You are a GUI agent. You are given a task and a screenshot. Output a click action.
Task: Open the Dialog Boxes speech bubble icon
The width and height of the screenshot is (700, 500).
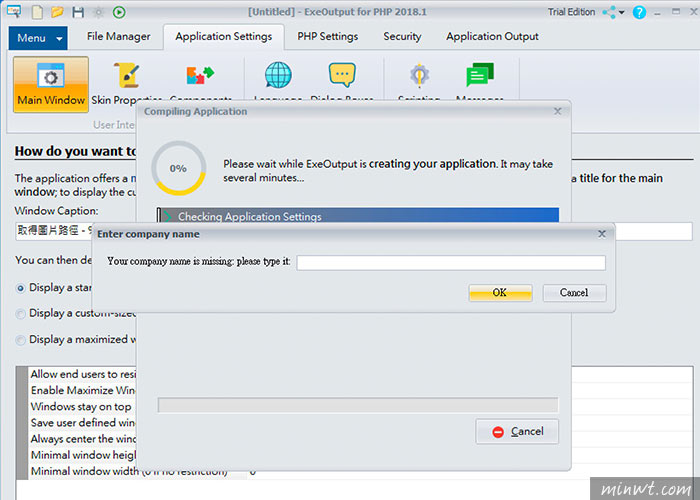coord(342,75)
